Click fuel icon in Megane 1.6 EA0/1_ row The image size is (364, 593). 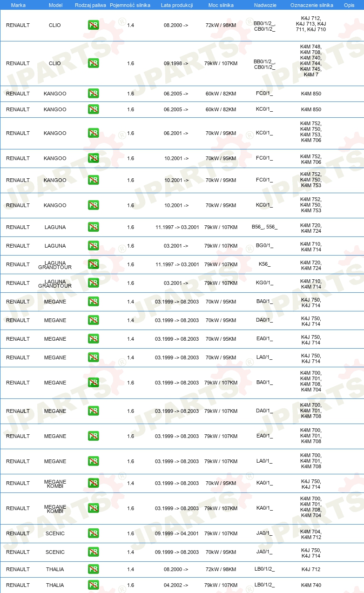(x=93, y=436)
